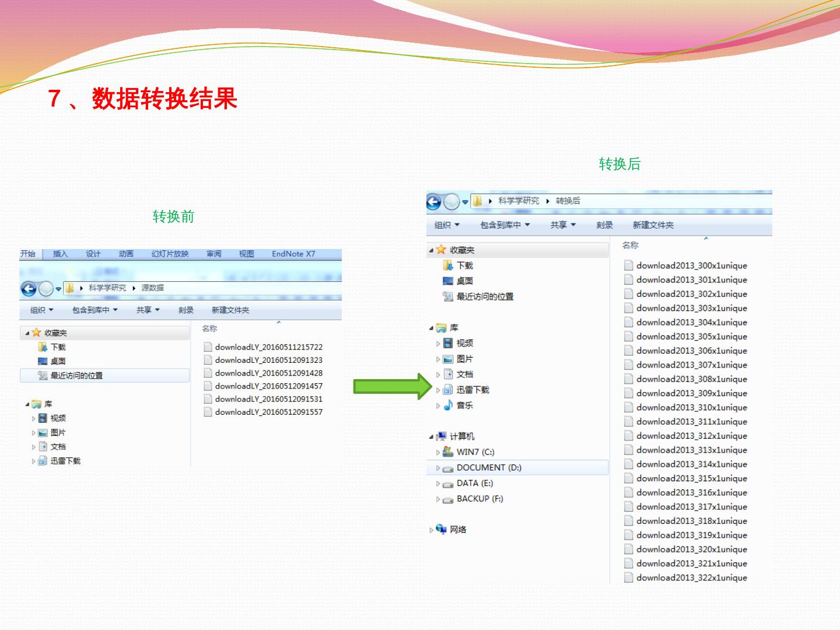The image size is (840, 630).
Task: Open the 组织 dropdown in the 源数据 window
Action: pyautogui.click(x=41, y=310)
